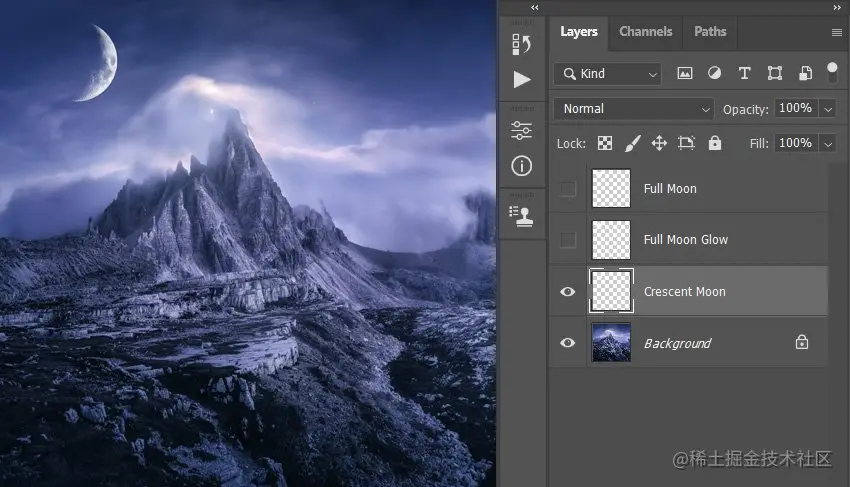The width and height of the screenshot is (850, 487).
Task: Filter for adjustment layers icon
Action: (x=714, y=73)
